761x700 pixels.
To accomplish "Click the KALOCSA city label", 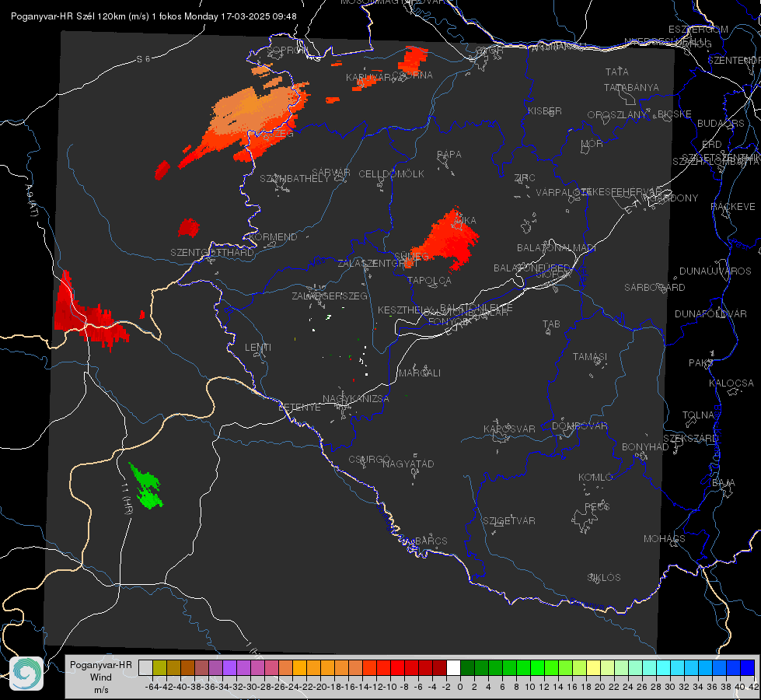I will point(731,383).
